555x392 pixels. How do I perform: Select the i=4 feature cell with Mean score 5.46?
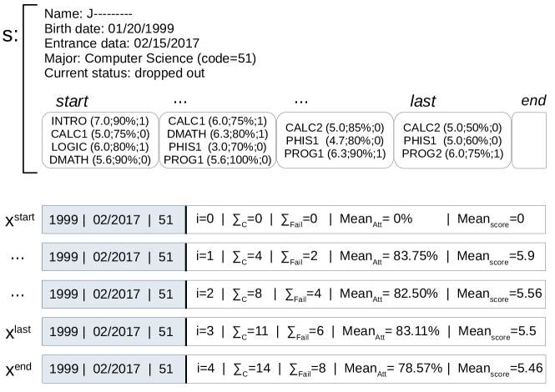pos(365,367)
